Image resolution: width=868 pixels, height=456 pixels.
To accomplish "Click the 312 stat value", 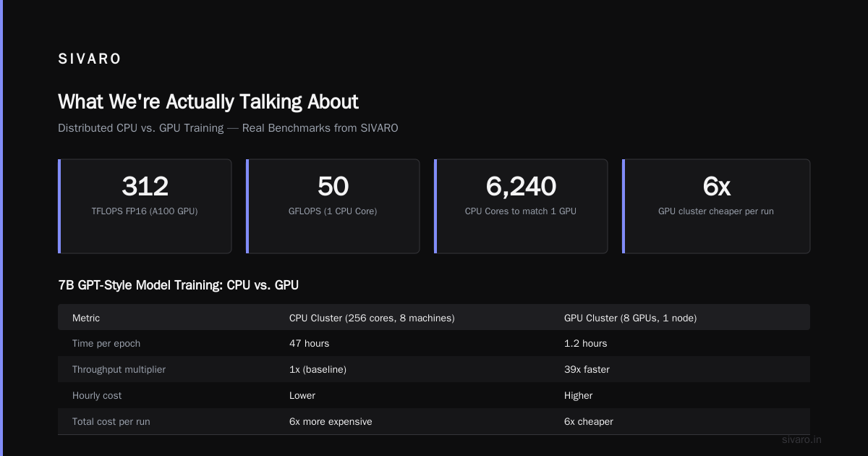I will (145, 187).
